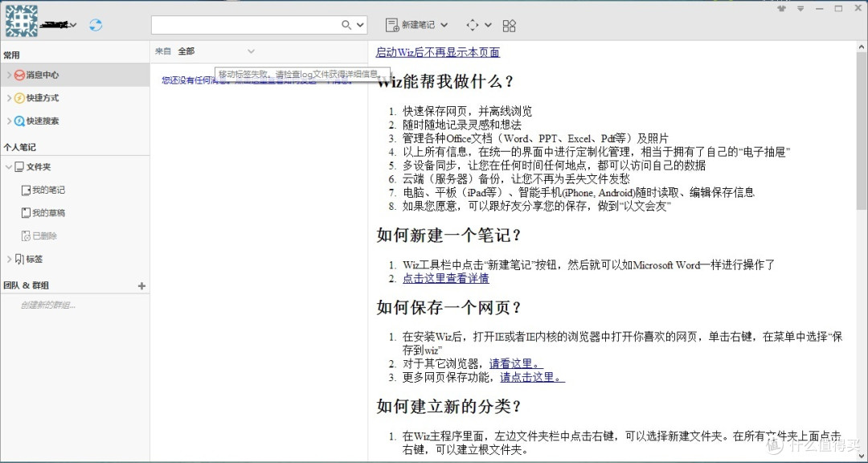Maximize the Wiz window
Image resolution: width=868 pixels, height=463 pixels.
point(838,8)
